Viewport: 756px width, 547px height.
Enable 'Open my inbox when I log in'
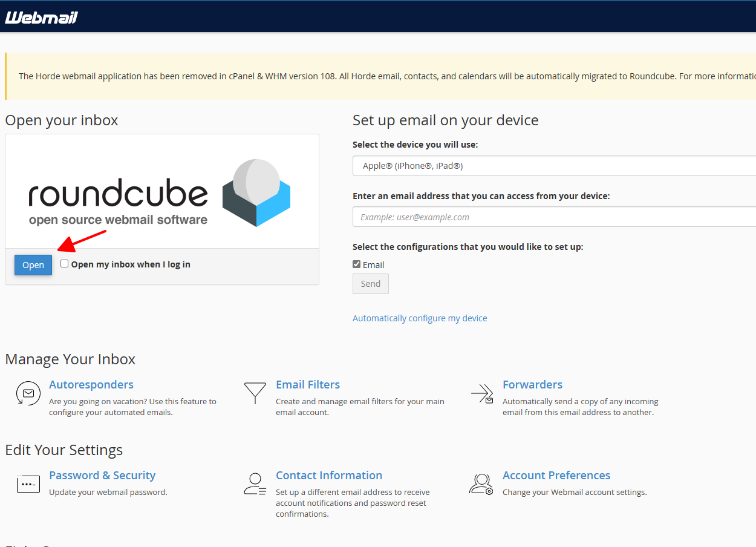tap(65, 264)
